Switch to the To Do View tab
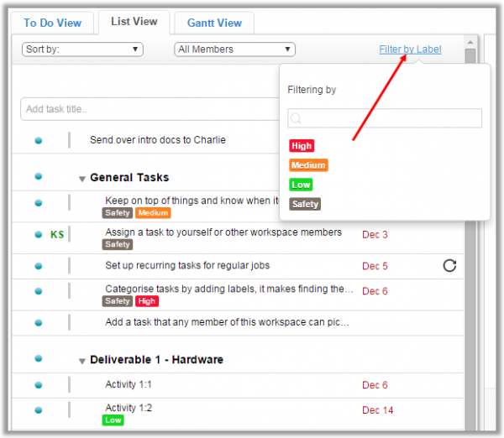Viewport: 504px width, 438px height. (52, 23)
